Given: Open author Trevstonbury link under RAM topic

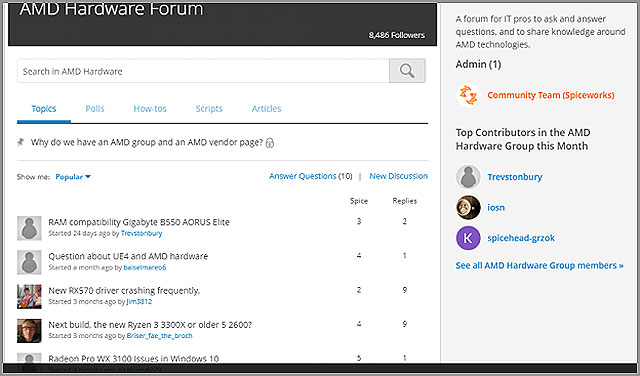Looking at the screenshot, I should pos(141,234).
